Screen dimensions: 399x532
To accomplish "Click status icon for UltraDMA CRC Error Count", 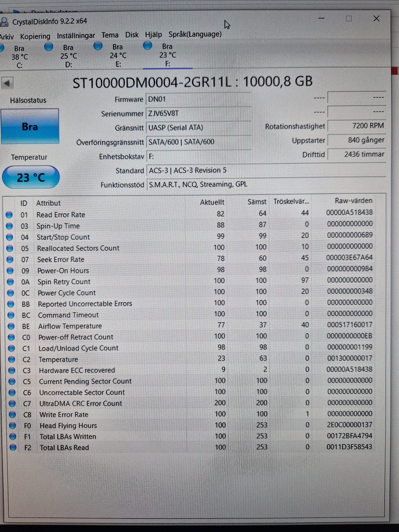I will click(x=13, y=404).
